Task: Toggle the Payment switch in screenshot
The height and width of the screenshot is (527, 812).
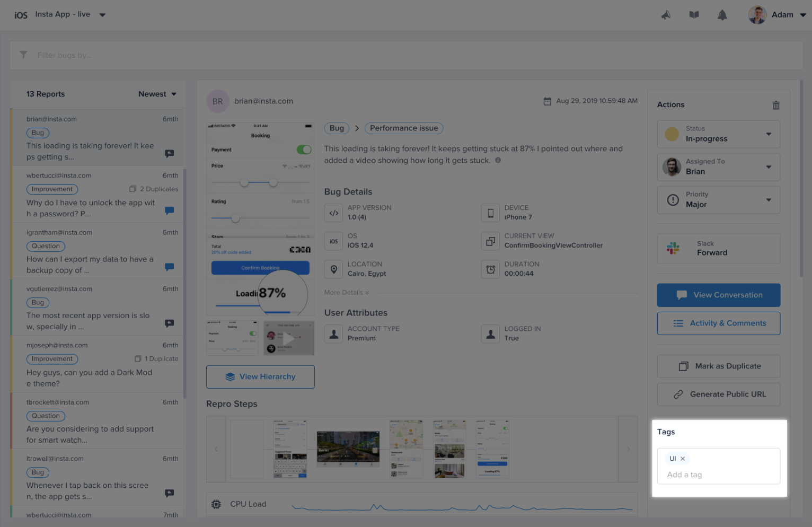Action: [304, 150]
